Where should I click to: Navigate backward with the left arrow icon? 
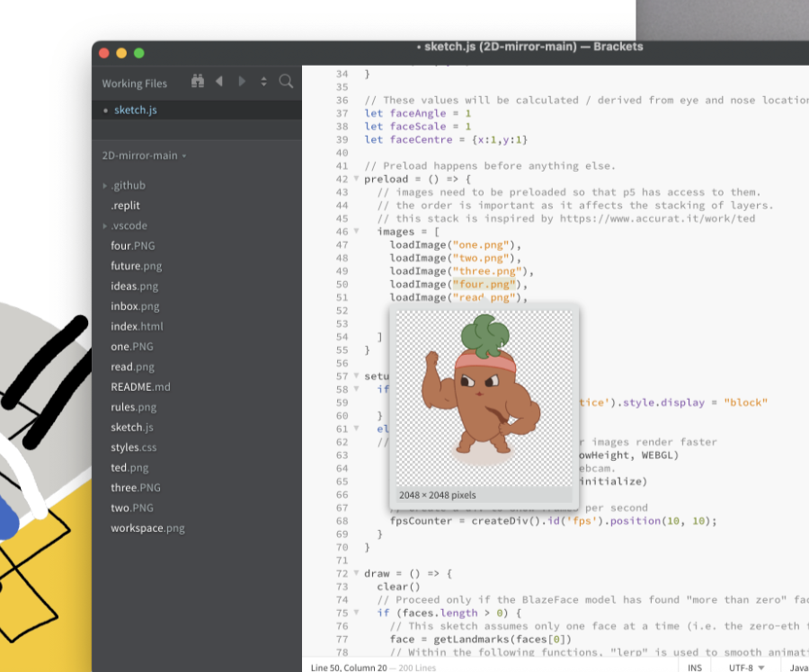tap(219, 82)
